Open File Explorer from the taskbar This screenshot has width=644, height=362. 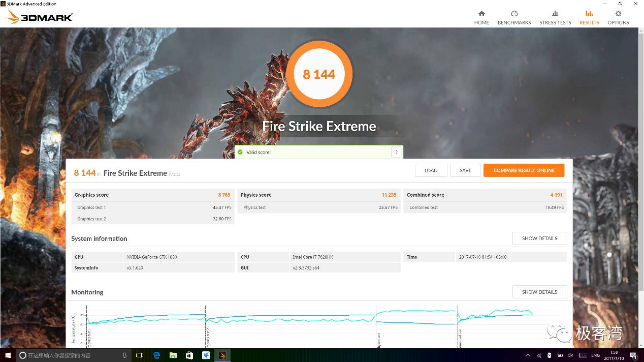173,355
